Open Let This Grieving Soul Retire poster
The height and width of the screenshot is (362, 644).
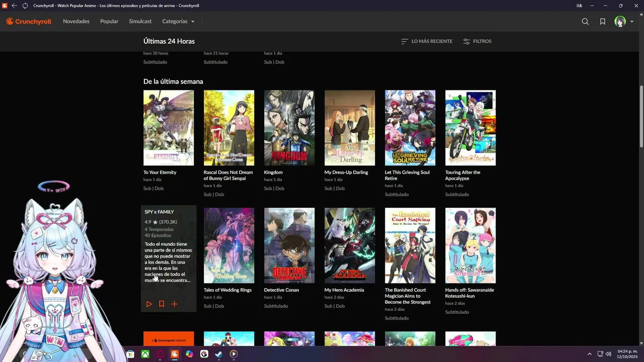pos(410,128)
